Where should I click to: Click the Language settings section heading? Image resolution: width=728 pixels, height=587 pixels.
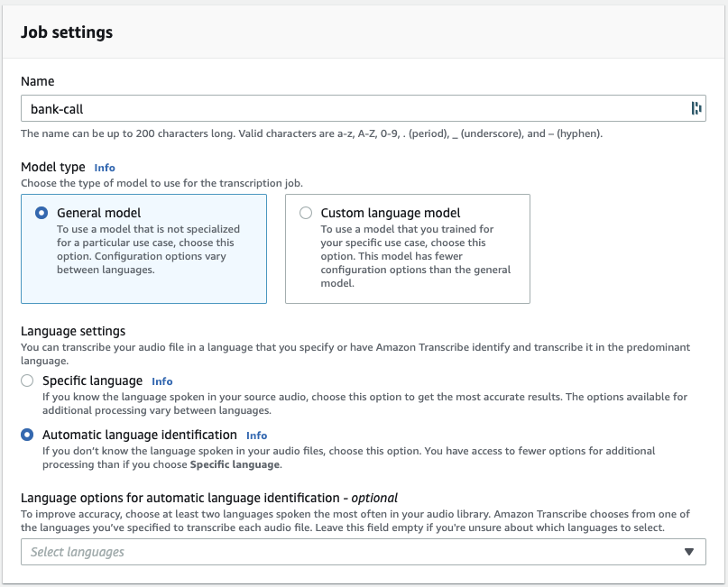tap(73, 332)
